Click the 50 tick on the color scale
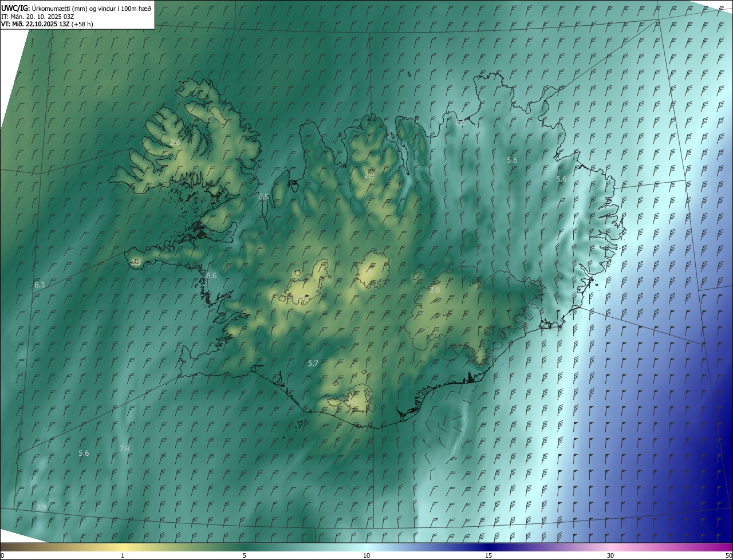This screenshot has height=560, width=733. (728, 555)
